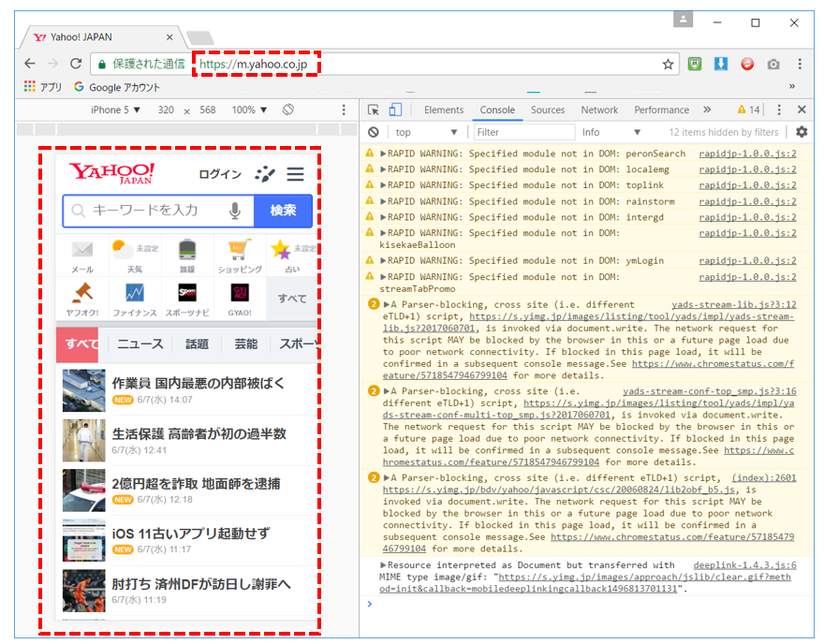Open the camera screenshot extension icon
The image size is (824, 644).
(x=773, y=64)
